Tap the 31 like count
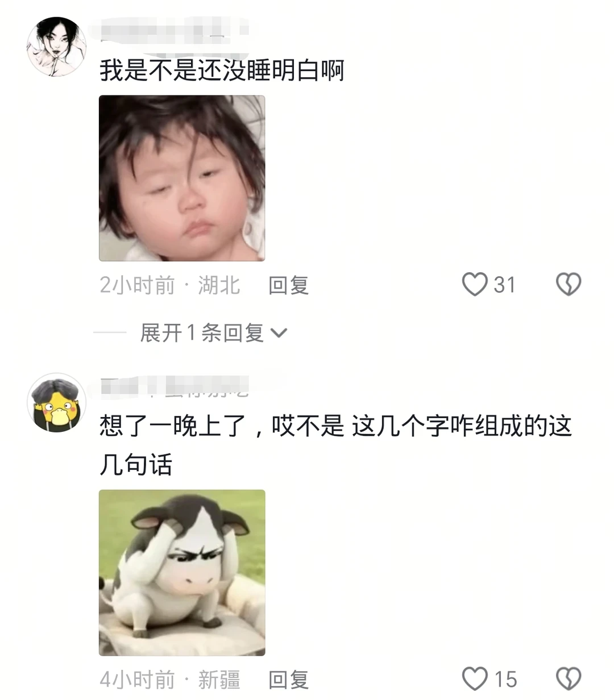This screenshot has height=700, width=614. tap(504, 285)
